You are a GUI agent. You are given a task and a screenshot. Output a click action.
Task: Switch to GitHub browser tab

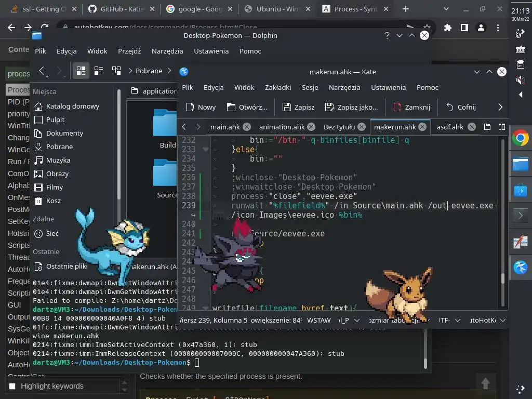point(122,9)
